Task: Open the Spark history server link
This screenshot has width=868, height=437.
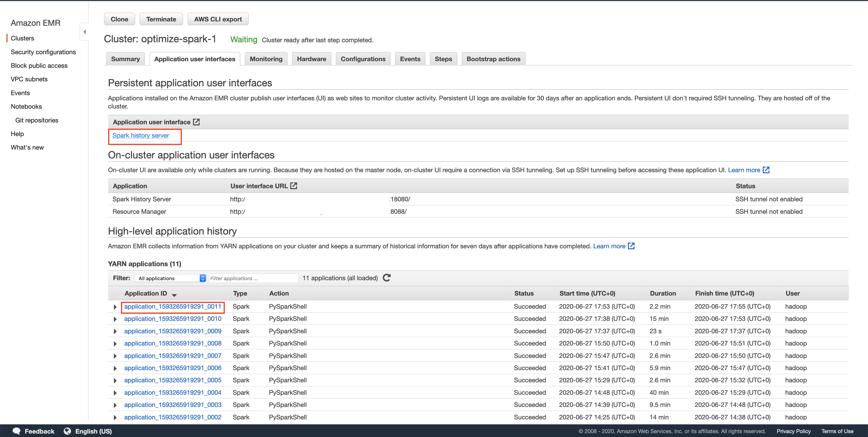Action: click(141, 135)
